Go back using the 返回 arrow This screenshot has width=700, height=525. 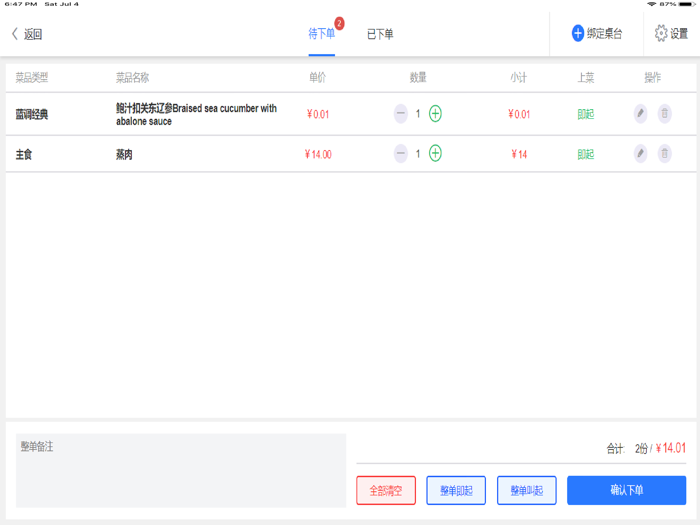15,34
